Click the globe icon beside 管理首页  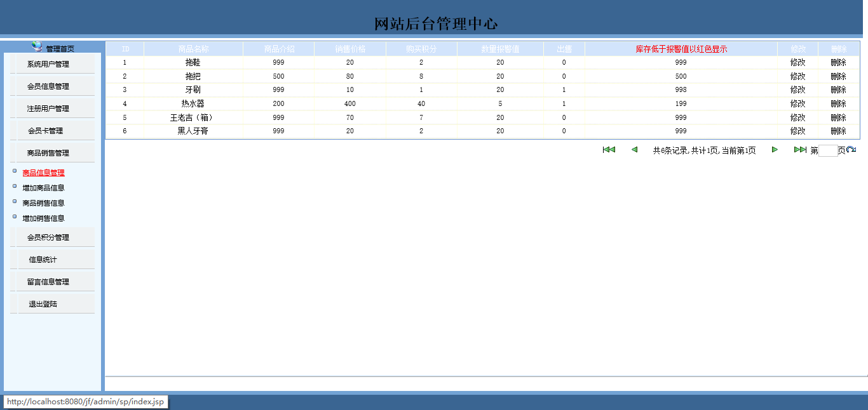(x=37, y=46)
